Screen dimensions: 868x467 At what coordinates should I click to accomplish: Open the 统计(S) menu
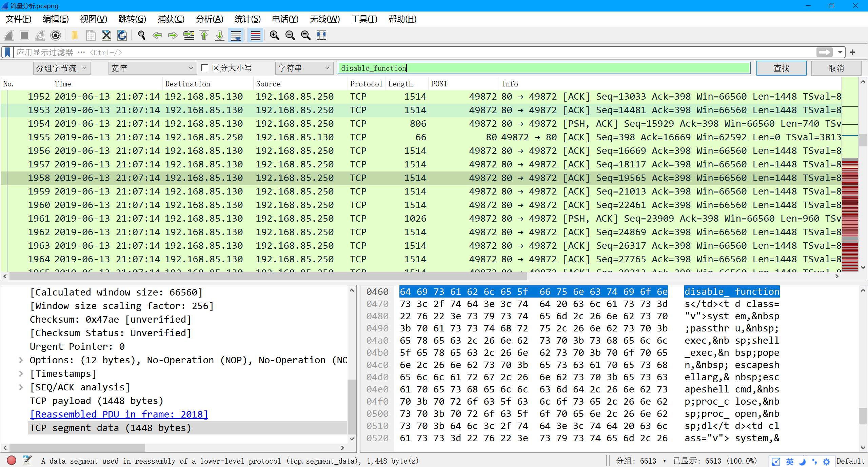[x=247, y=19]
